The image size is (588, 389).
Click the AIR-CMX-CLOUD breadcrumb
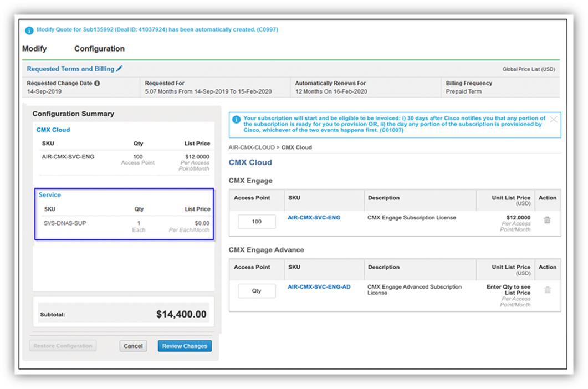[x=252, y=147]
